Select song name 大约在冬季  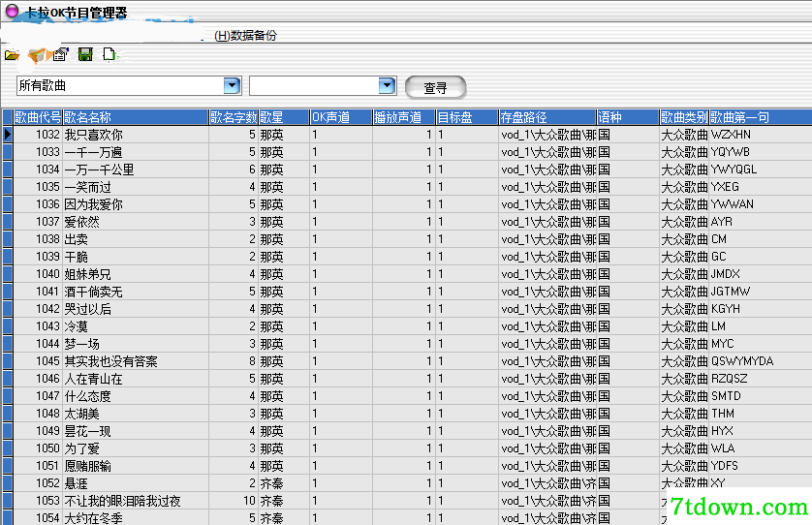point(94,518)
